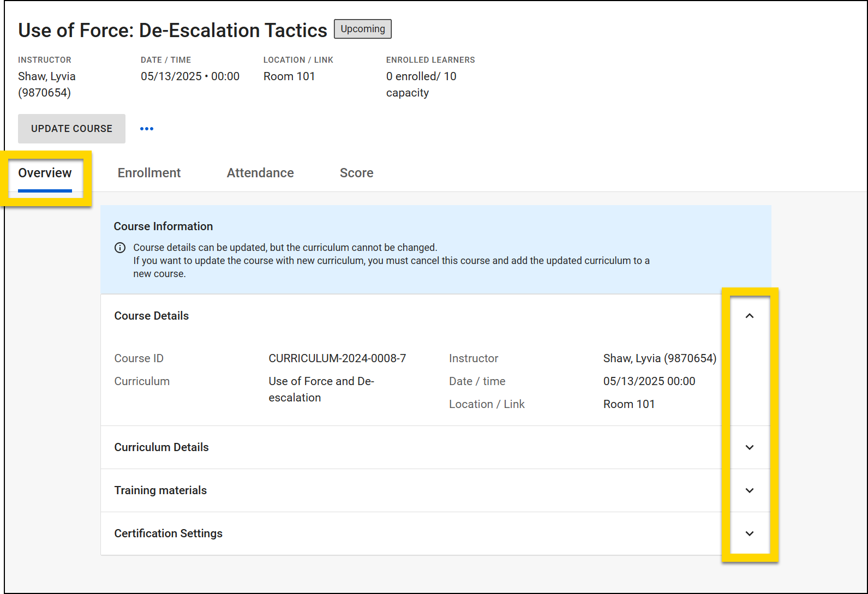This screenshot has width=868, height=594.
Task: Open the Attendance tab
Action: pyautogui.click(x=260, y=173)
